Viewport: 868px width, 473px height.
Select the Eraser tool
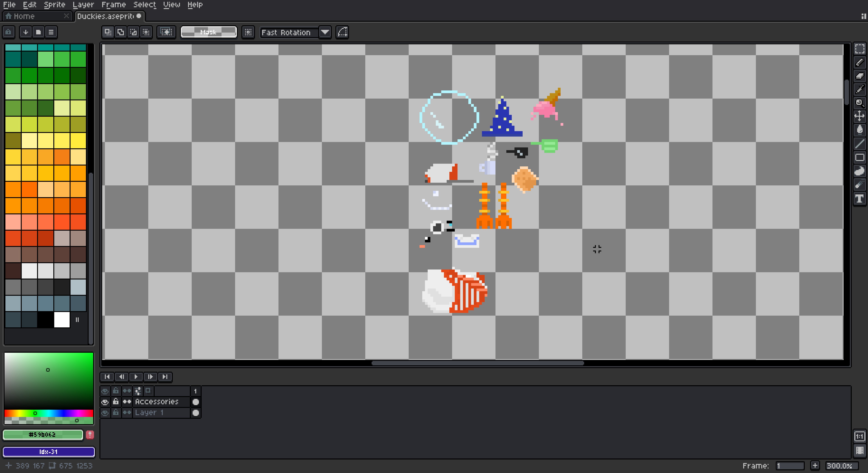(x=860, y=76)
